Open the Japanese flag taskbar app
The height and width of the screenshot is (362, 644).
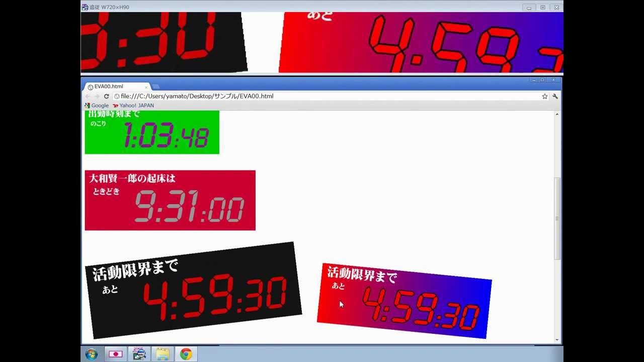116,354
